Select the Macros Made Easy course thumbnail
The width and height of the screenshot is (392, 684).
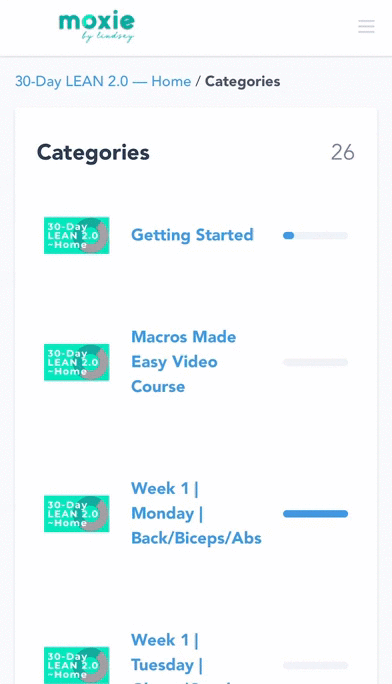click(x=76, y=362)
